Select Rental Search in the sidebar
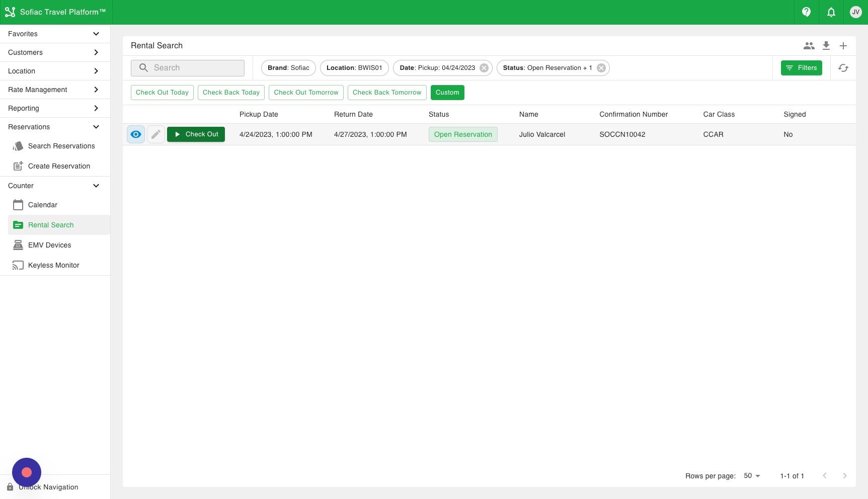Viewport: 868px width, 499px height. 50,225
